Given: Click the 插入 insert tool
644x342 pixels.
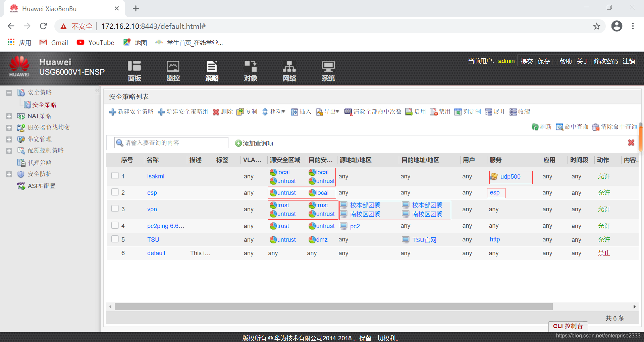Looking at the screenshot, I should pos(301,112).
